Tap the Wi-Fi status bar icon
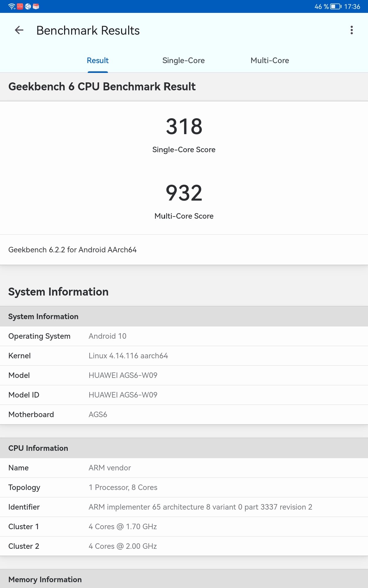368x588 pixels. click(12, 6)
